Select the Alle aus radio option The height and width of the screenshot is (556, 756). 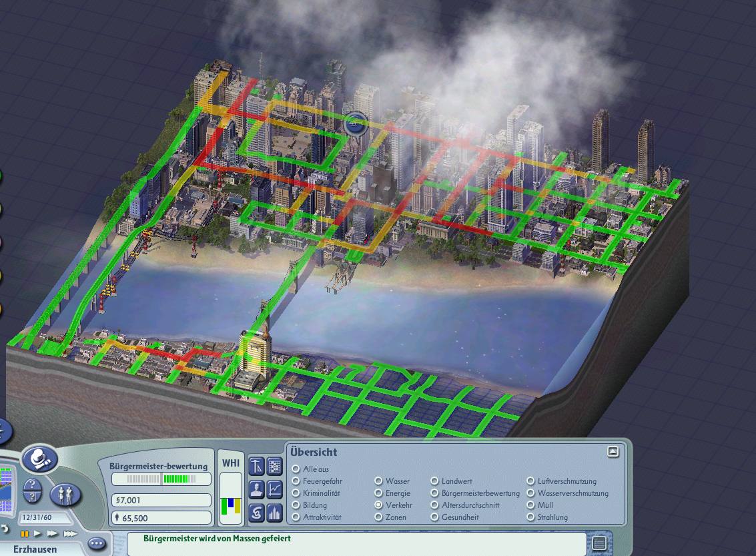(x=296, y=469)
